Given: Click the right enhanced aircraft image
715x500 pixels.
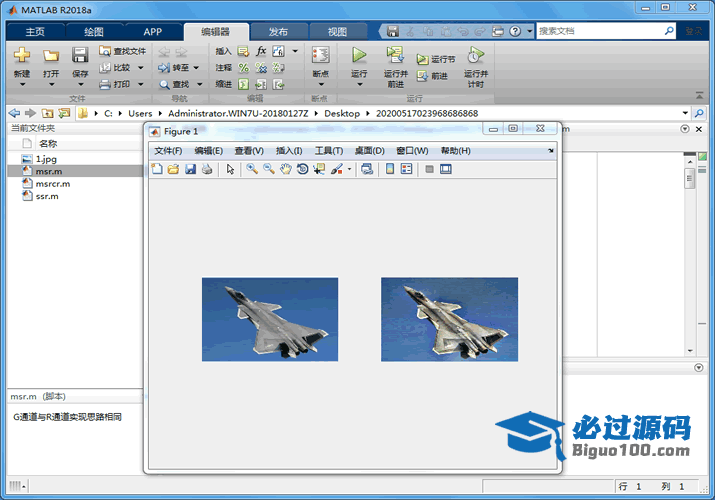Looking at the screenshot, I should [450, 319].
